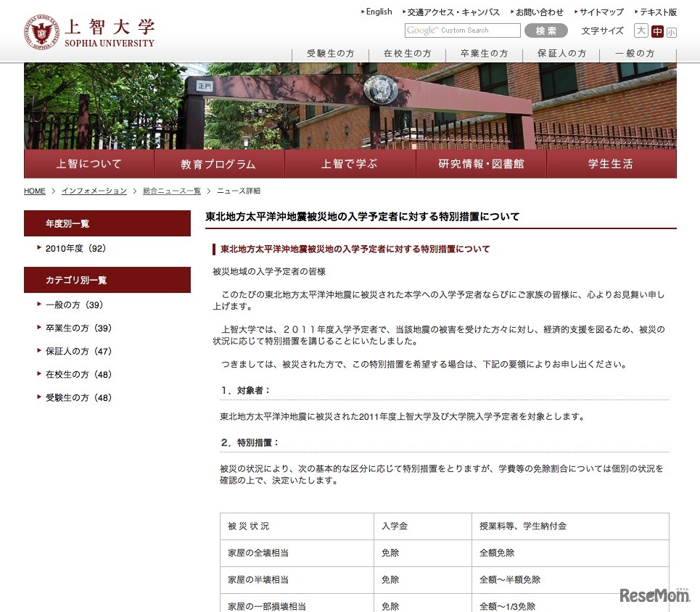
Task: Select the medium 中 font size icon
Action: click(x=657, y=30)
